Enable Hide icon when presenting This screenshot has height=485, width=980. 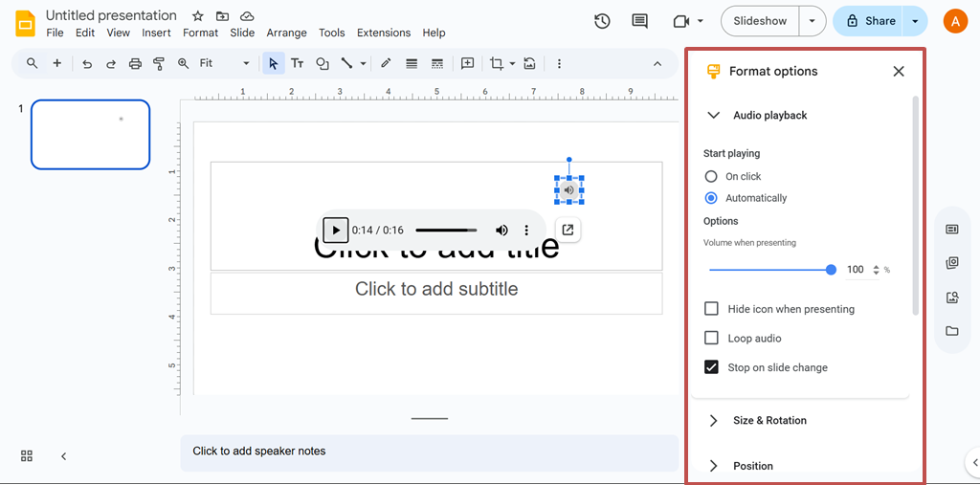point(711,309)
